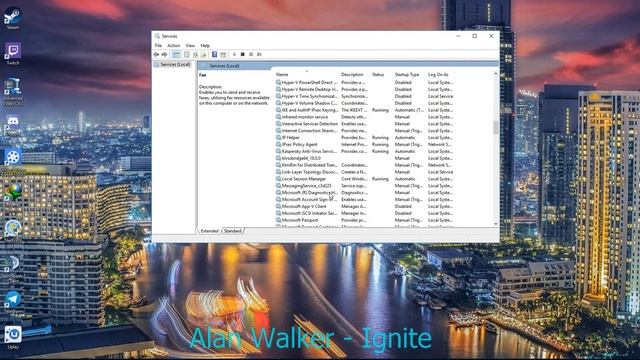This screenshot has height=360, width=640.
Task: Click the scrollbar down arrow in services list
Action: 496,224
